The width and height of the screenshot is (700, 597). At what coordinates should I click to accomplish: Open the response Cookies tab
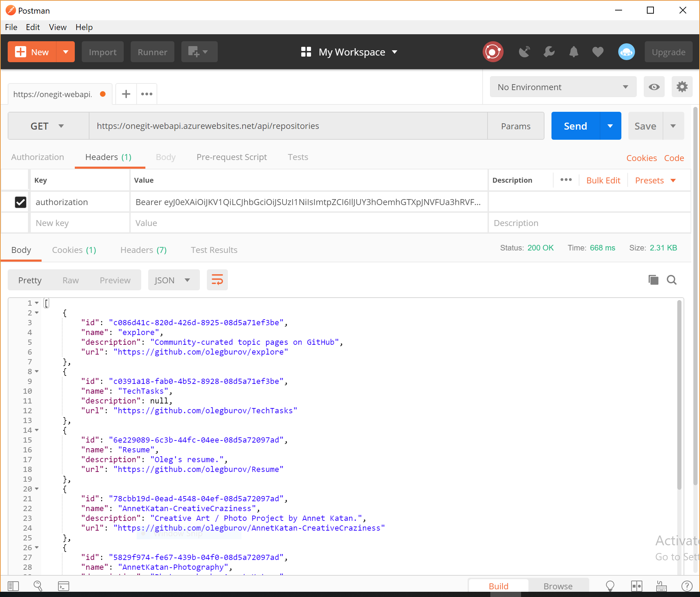74,250
